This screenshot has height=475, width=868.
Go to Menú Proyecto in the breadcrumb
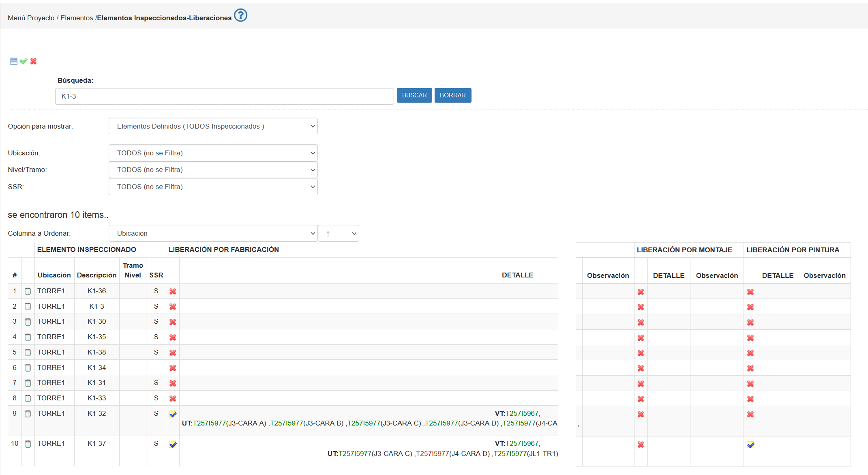(31, 18)
